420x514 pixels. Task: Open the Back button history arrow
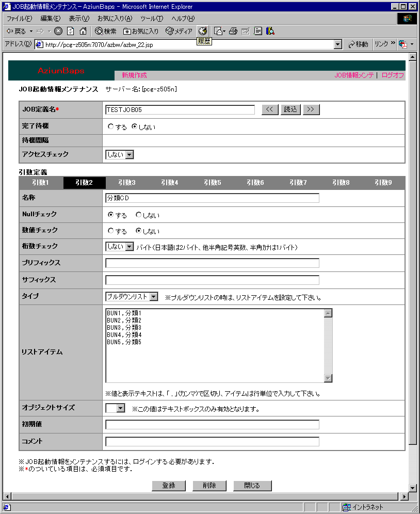[31, 31]
